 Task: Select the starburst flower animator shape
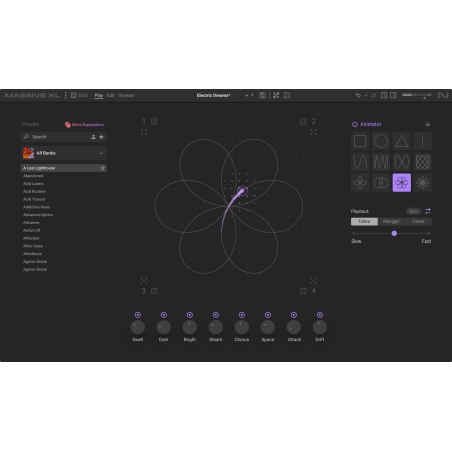pyautogui.click(x=422, y=183)
